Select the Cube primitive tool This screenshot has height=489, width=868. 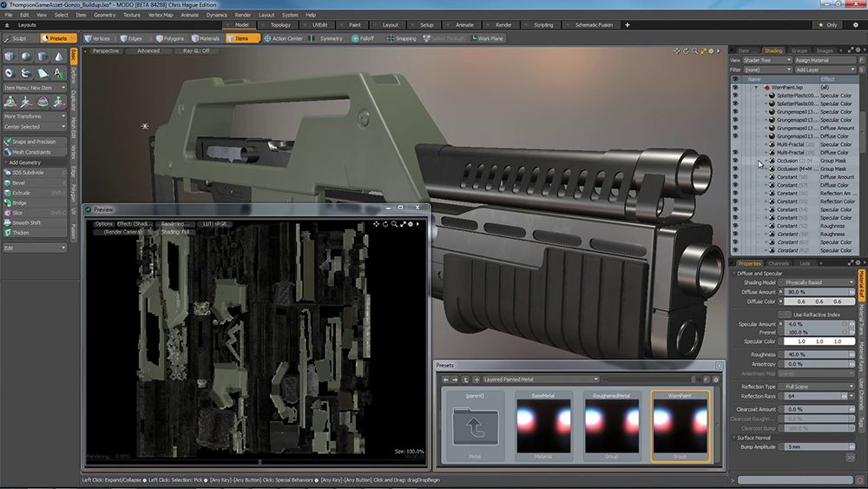point(10,56)
